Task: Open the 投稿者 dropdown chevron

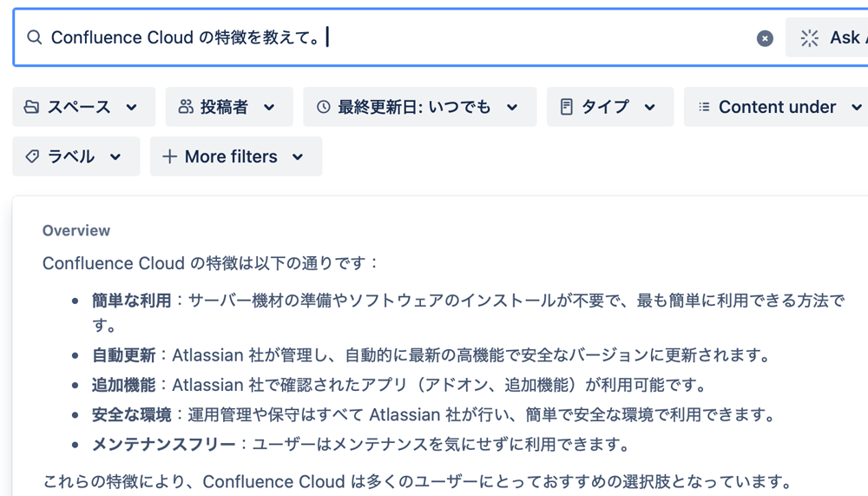Action: 269,107
